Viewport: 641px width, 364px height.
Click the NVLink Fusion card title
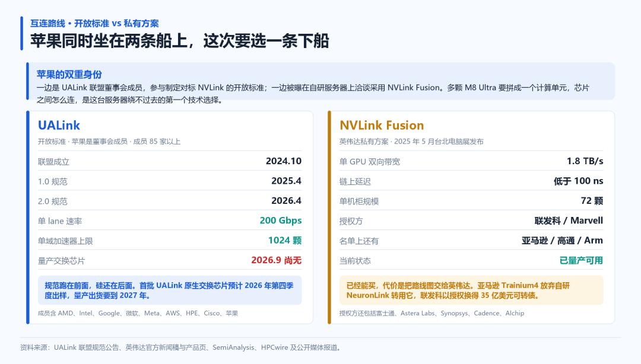(382, 125)
